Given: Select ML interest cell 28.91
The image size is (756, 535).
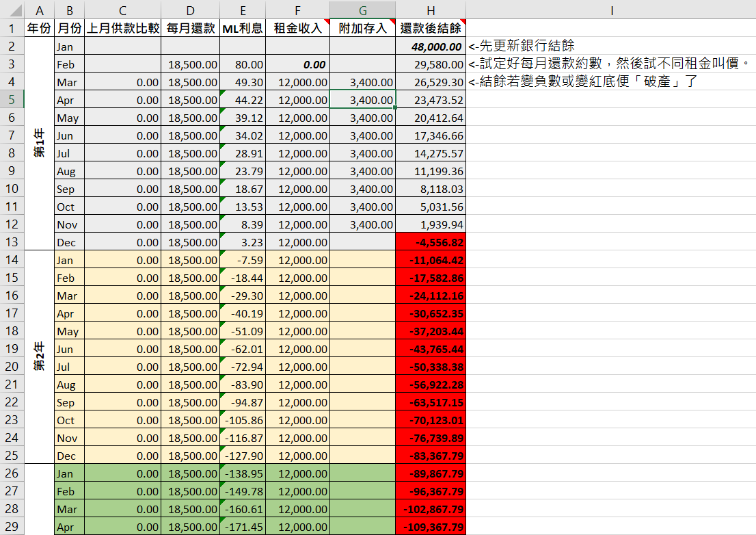Looking at the screenshot, I should click(x=243, y=153).
